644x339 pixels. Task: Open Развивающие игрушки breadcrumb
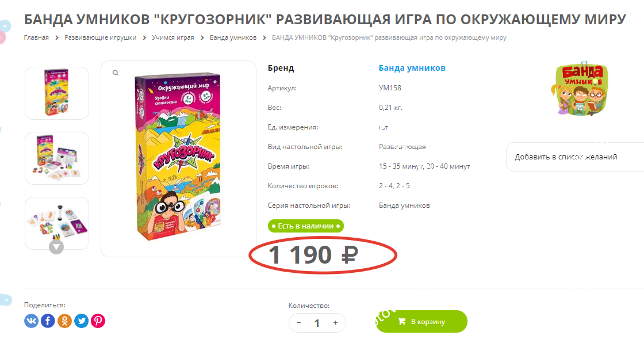[100, 37]
